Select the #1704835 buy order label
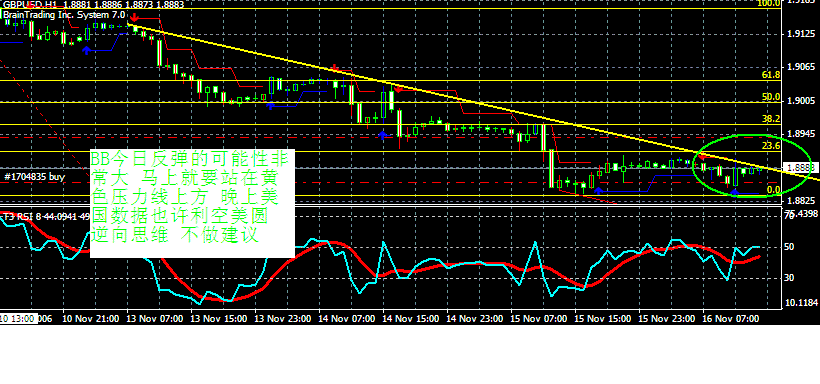820x384 pixels. (x=34, y=177)
